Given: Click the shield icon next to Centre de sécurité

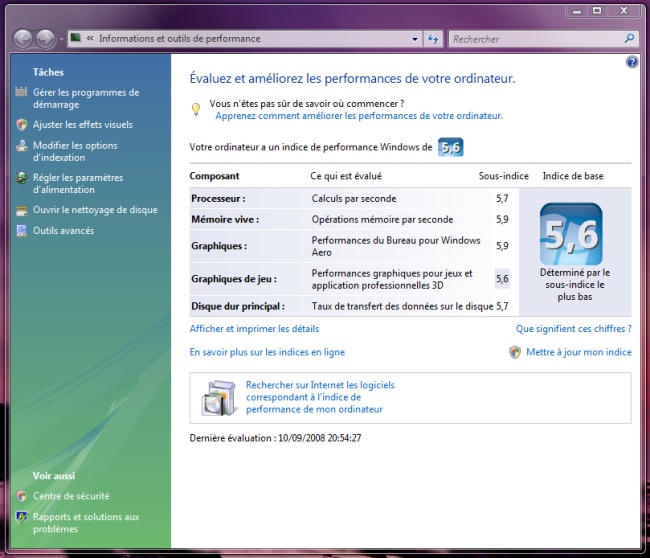Looking at the screenshot, I should 22,496.
